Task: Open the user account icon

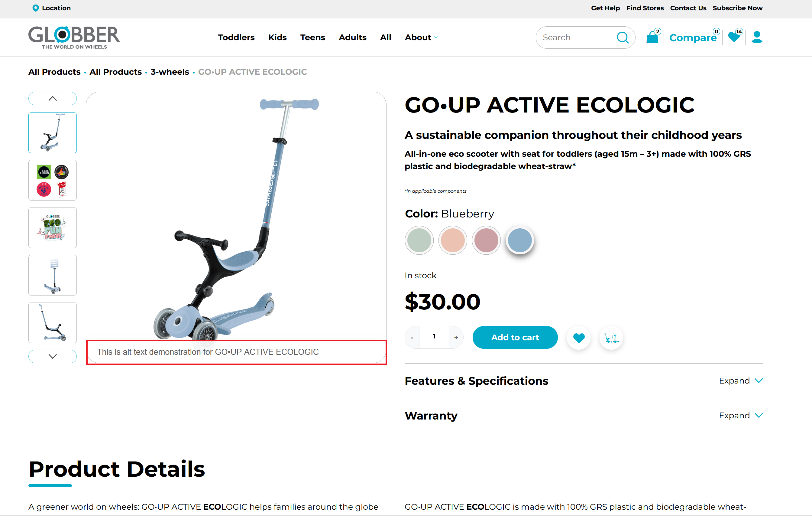Action: [757, 37]
